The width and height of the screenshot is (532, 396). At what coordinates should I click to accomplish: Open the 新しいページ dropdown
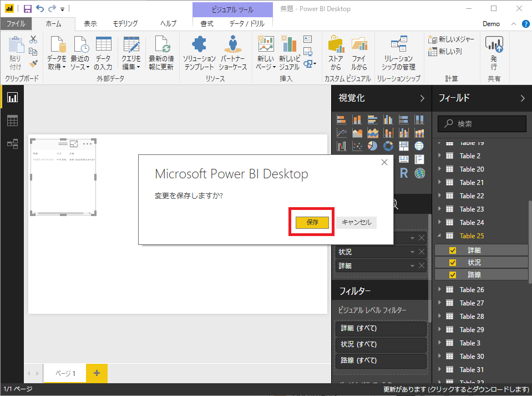(266, 53)
